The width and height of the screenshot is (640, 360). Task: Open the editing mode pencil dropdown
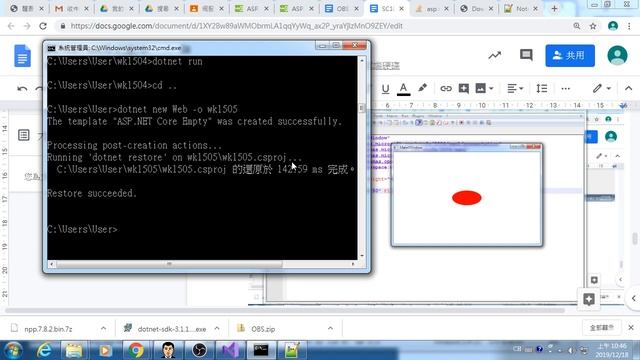(602, 89)
